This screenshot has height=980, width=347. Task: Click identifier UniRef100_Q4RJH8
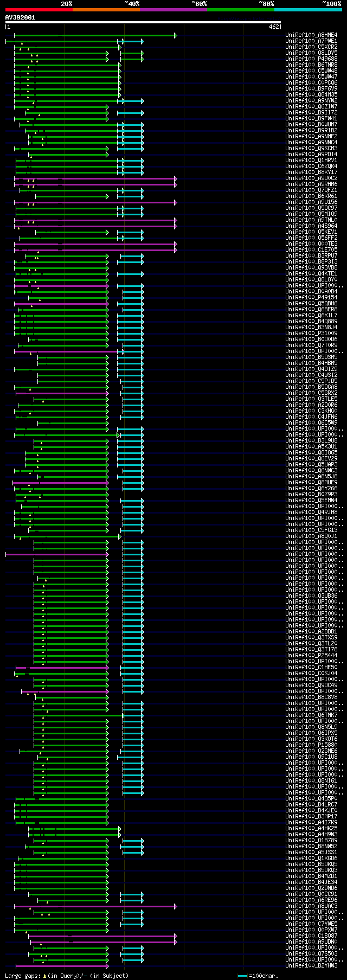(x=311, y=513)
